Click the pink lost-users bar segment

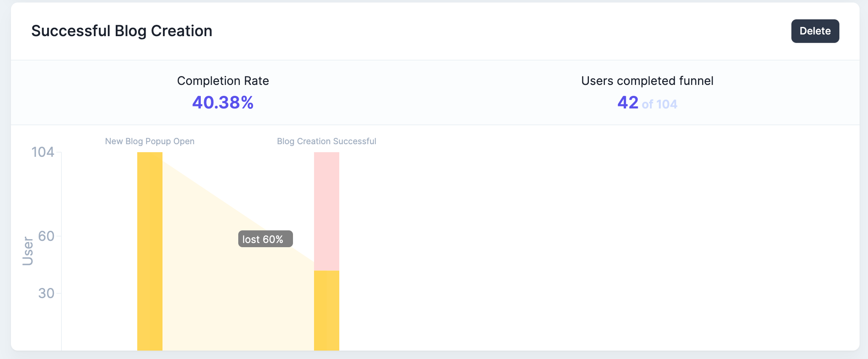click(327, 211)
